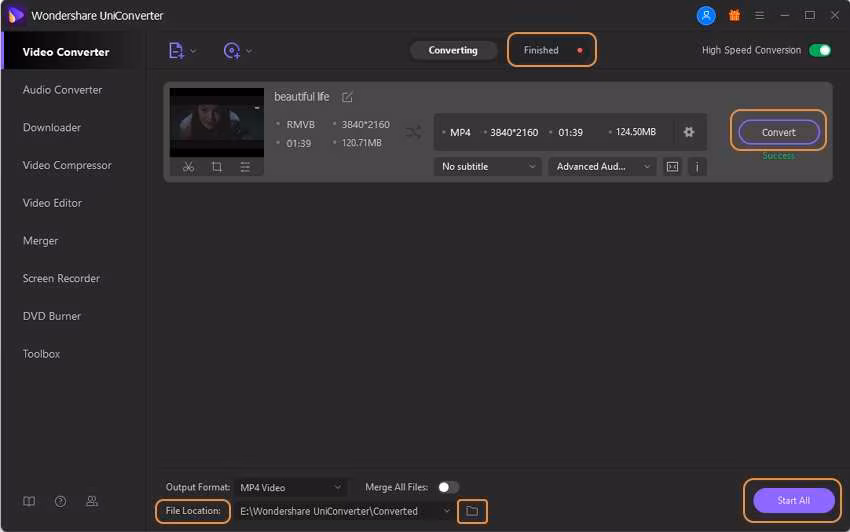This screenshot has height=532, width=850.
Task: Click the 124.50MB output size
Action: point(635,132)
